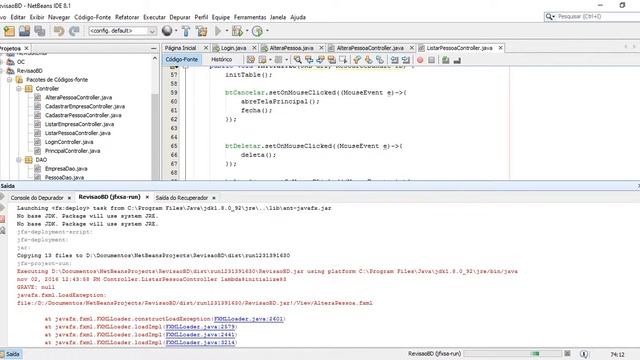Click the Last Edit editor icon
The image size is (640, 360).
(251, 60)
